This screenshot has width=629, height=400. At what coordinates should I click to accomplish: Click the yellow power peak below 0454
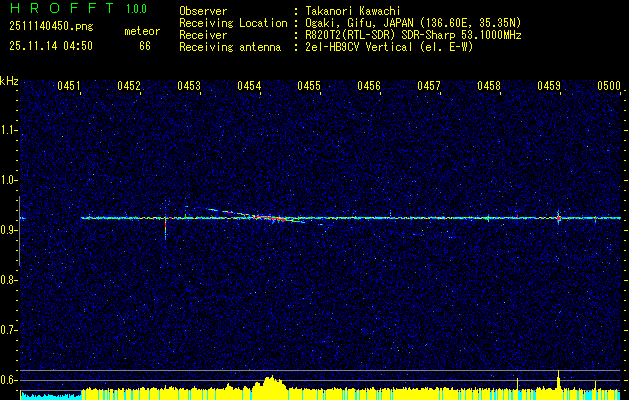pyautogui.click(x=269, y=385)
